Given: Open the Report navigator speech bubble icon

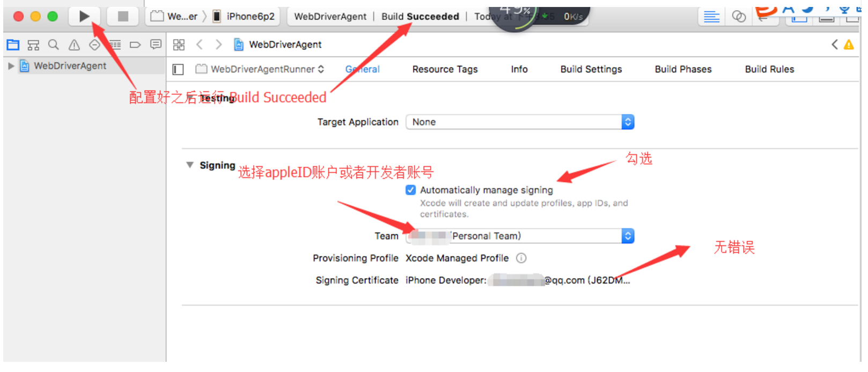Looking at the screenshot, I should pos(156,44).
